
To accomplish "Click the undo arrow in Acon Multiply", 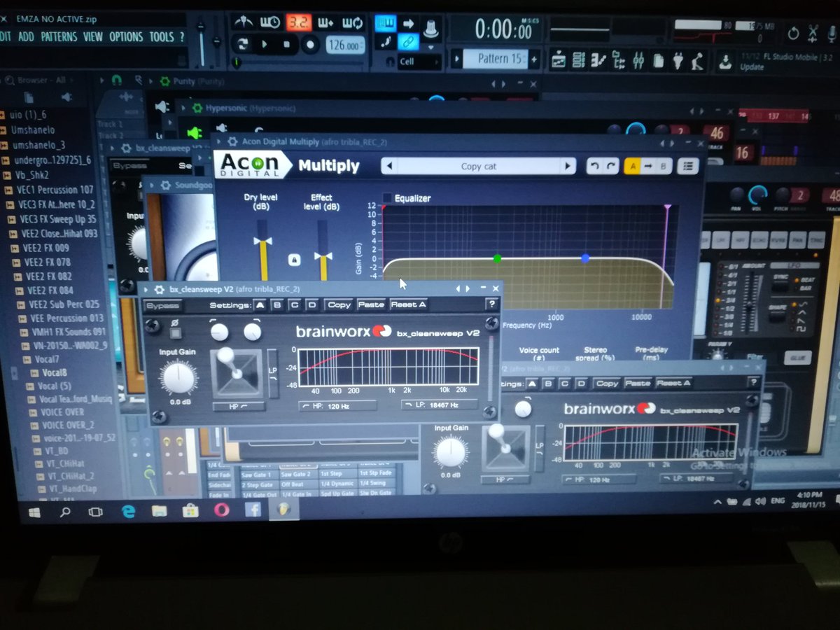I will tap(595, 167).
